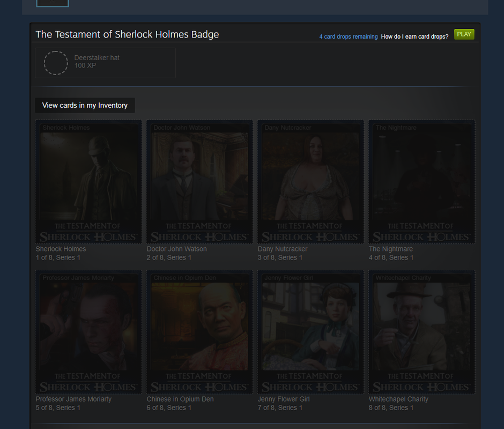This screenshot has height=429, width=504.
Task: Select the Doctor John Watson card image
Action: 199,182
